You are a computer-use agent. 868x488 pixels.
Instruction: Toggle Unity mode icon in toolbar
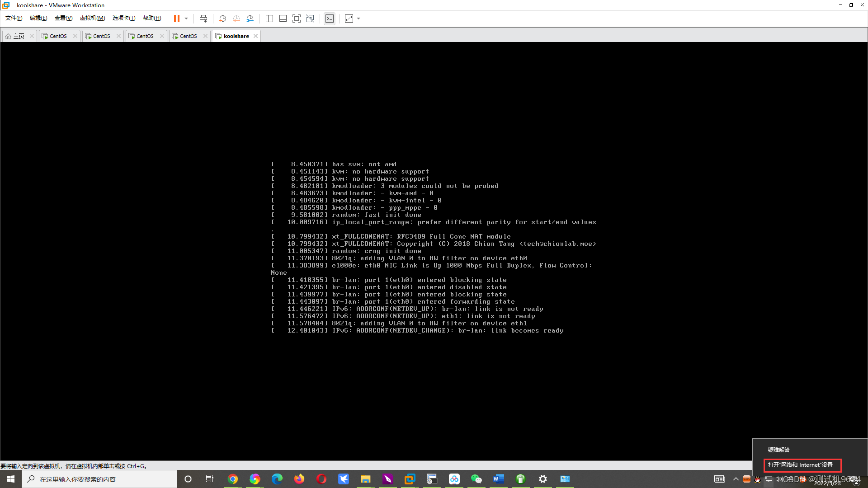tap(310, 19)
